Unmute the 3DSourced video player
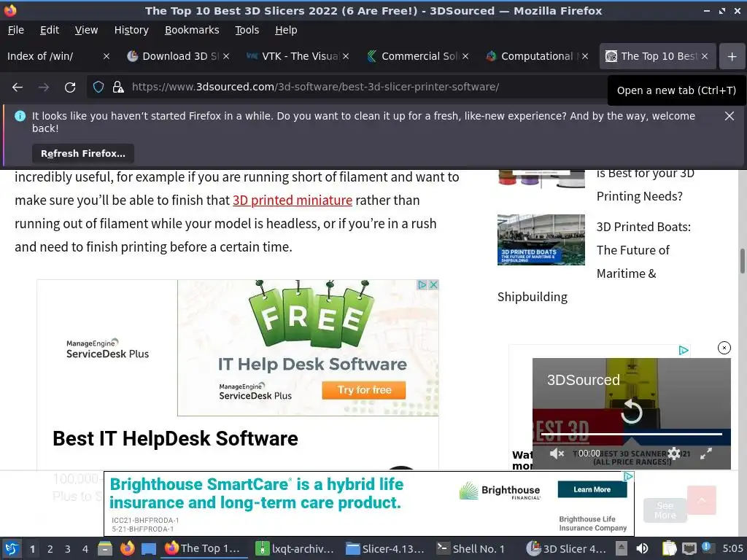 click(x=557, y=454)
